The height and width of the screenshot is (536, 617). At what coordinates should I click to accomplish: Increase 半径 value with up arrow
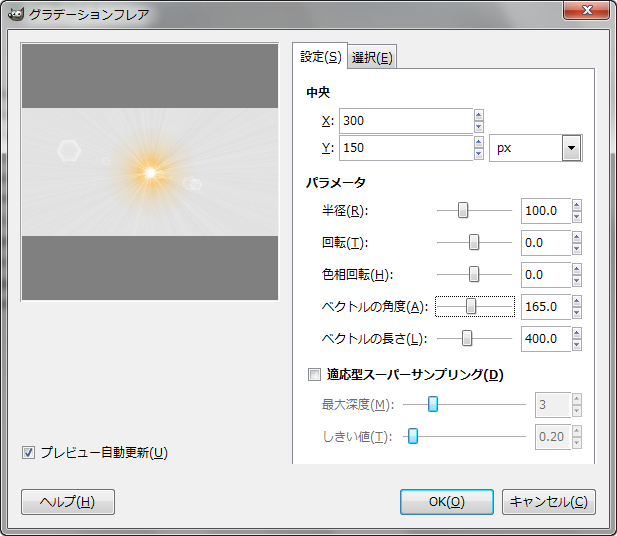576,205
